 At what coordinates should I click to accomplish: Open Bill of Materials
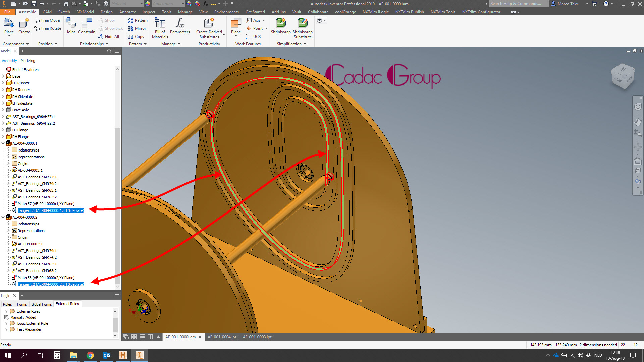159,28
